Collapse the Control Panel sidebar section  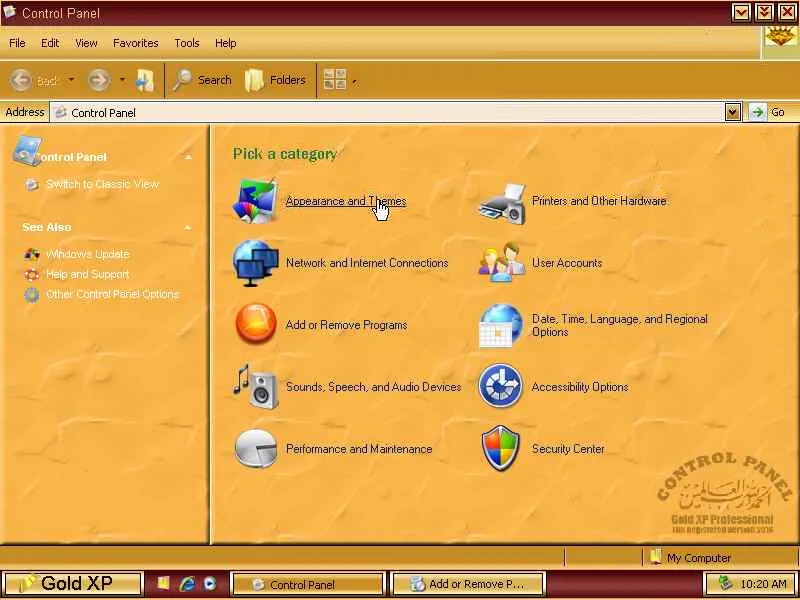click(188, 157)
